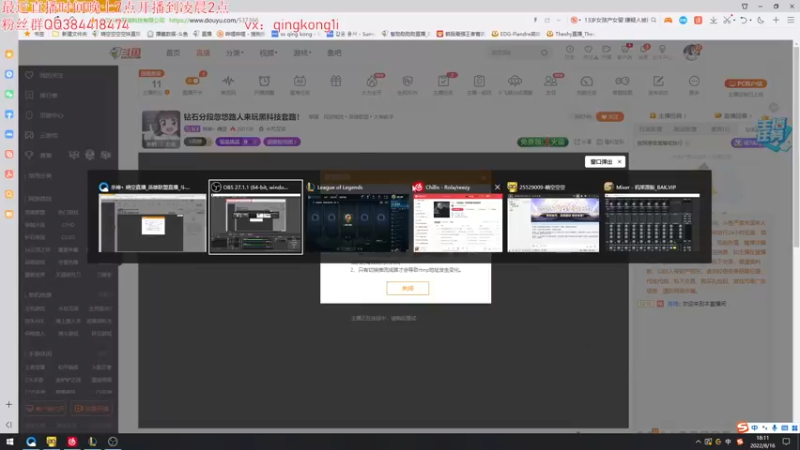
Task: Select the browser window thumbnail in switcher
Action: click(x=152, y=217)
